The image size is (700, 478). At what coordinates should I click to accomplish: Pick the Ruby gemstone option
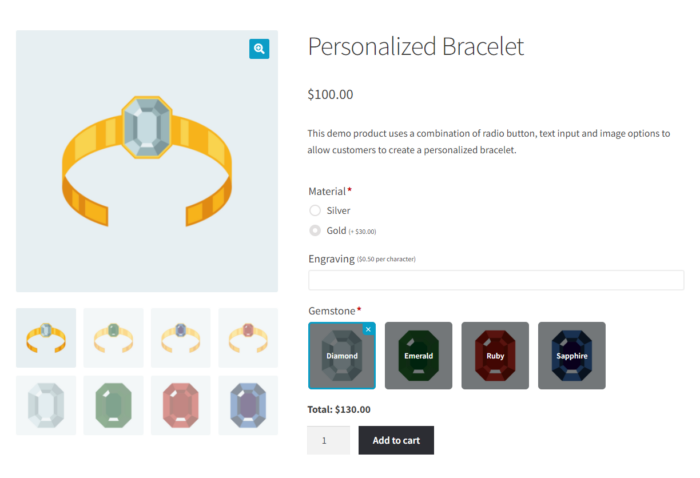(x=495, y=355)
